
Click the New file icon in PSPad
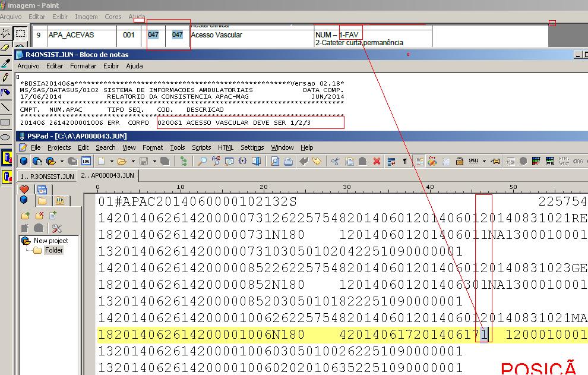coord(101,161)
